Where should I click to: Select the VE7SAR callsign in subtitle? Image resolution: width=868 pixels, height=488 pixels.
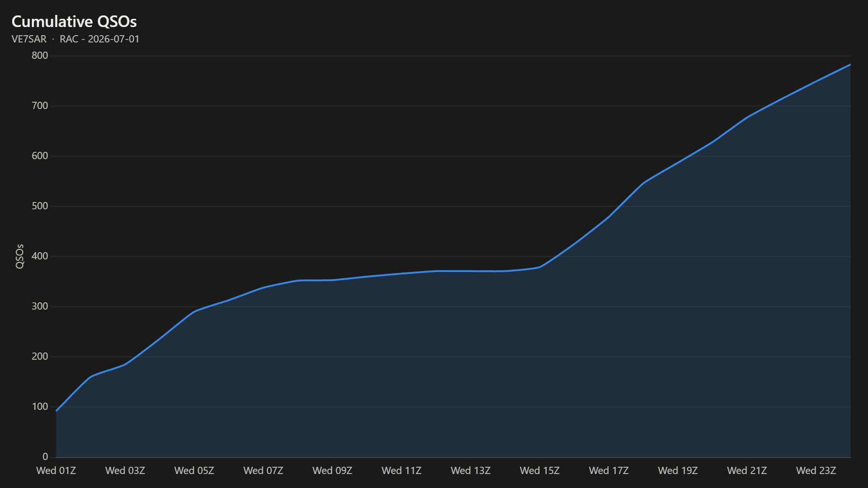[x=29, y=39]
